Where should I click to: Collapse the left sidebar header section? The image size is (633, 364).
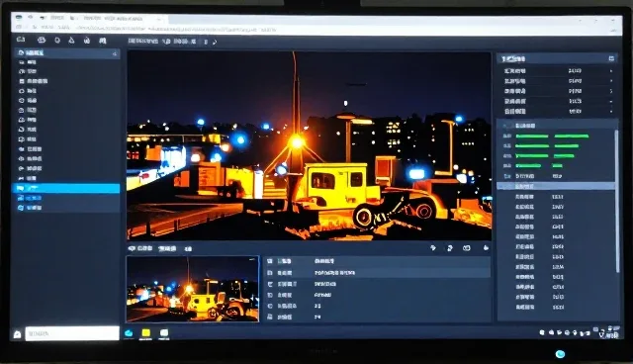click(x=115, y=53)
